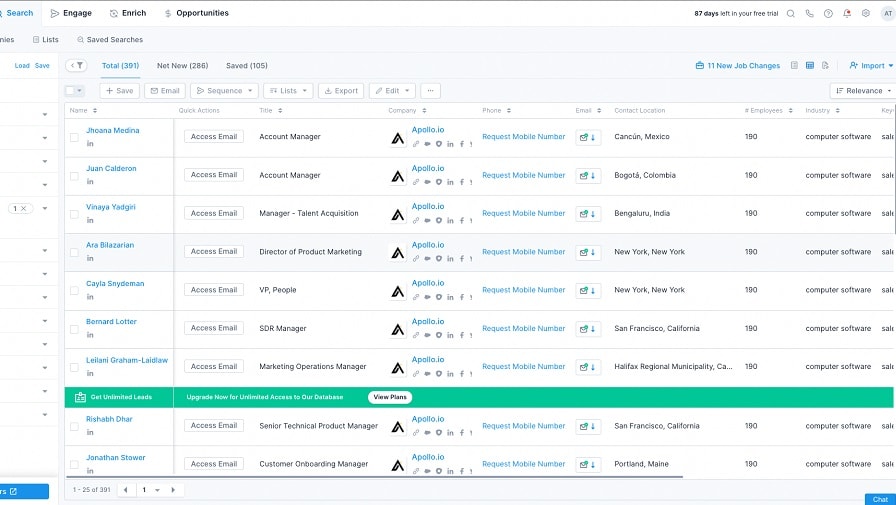Check the box for Leilani Graham-Laidlaw
896x505 pixels.
tap(74, 367)
